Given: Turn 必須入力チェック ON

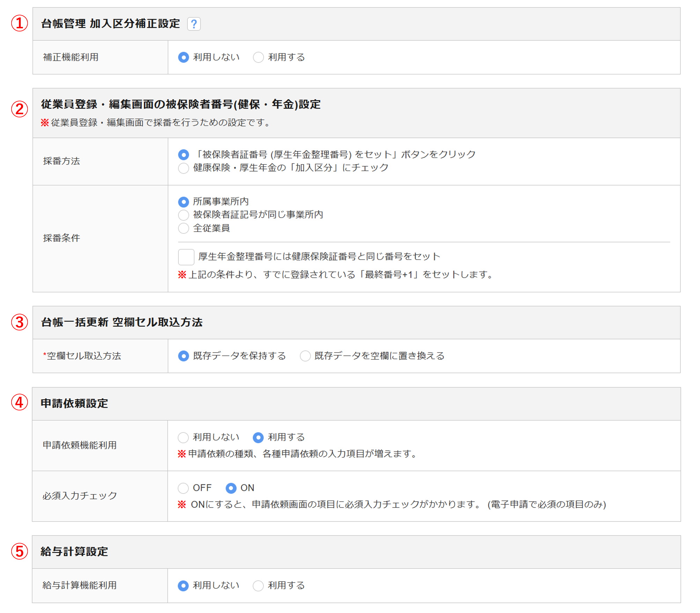Looking at the screenshot, I should tap(231, 488).
